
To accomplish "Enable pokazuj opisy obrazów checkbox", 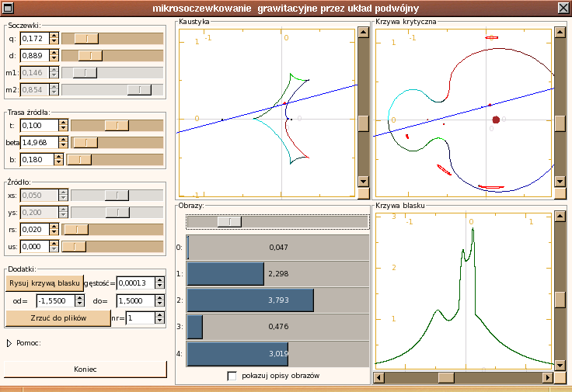I will tap(232, 376).
